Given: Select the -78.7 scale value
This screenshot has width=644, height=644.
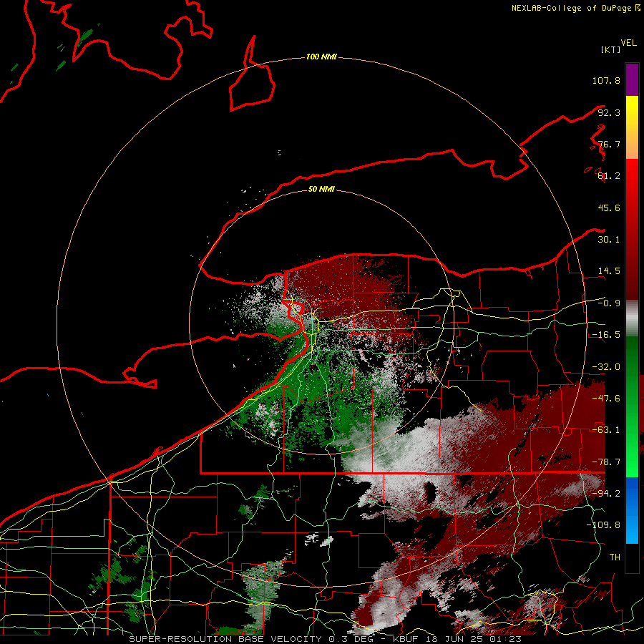Looking at the screenshot, I should 606,462.
